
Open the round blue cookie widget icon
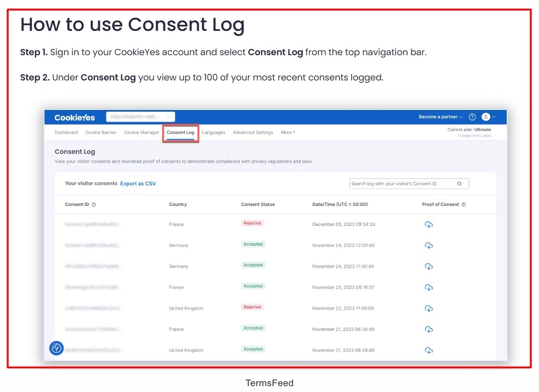tap(56, 348)
